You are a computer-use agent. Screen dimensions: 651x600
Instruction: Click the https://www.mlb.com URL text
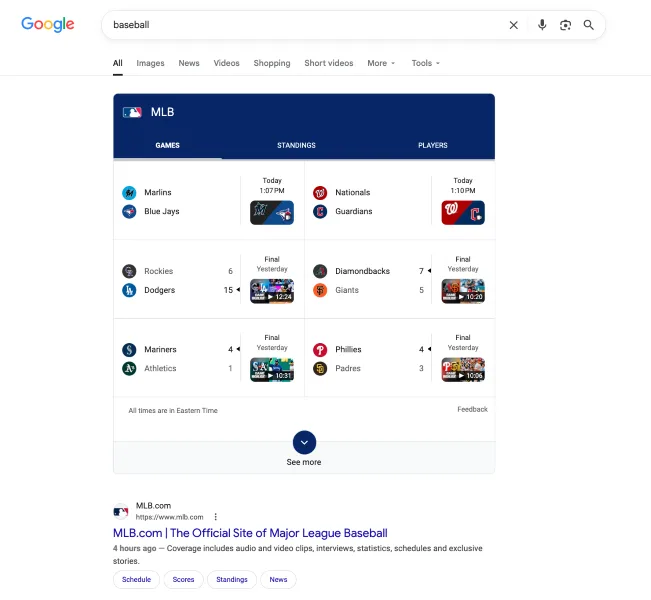[x=169, y=517]
